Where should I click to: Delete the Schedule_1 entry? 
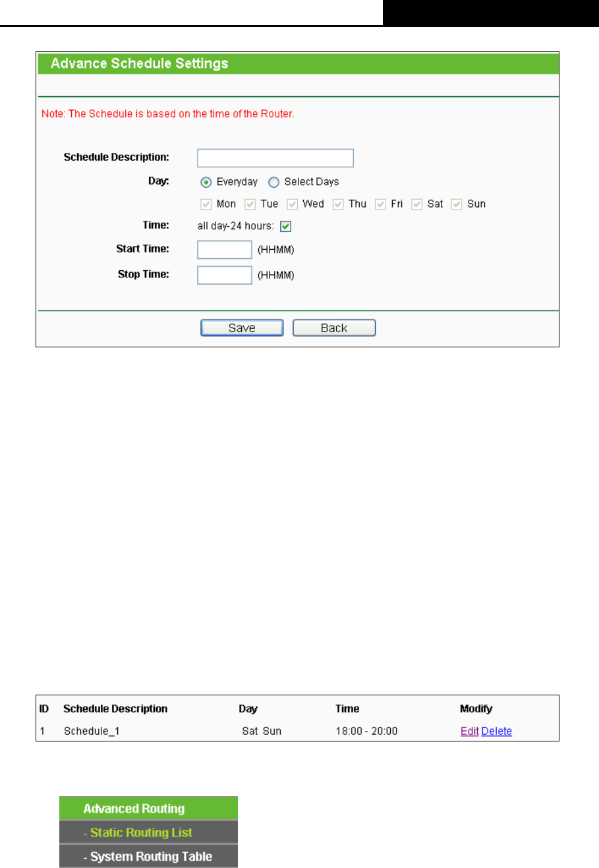[497, 731]
